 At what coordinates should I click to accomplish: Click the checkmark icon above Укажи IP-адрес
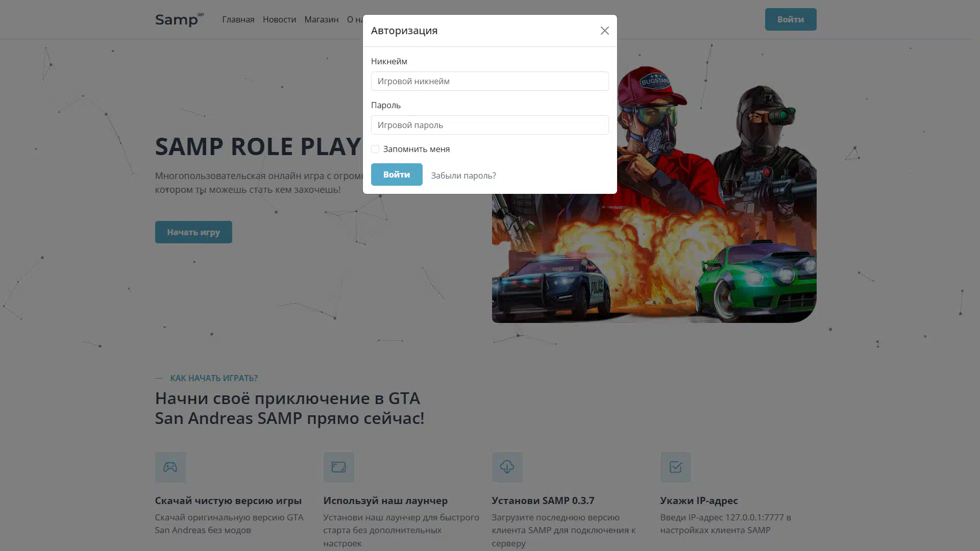(x=675, y=467)
